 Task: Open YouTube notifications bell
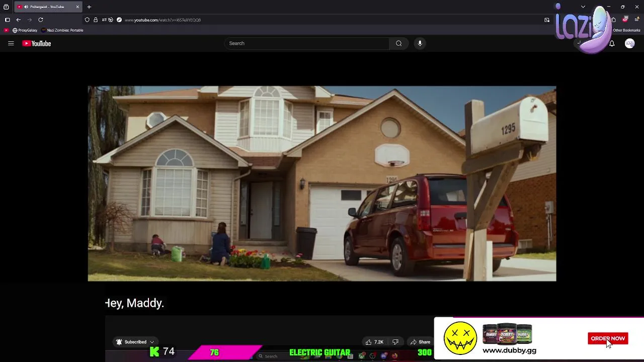tap(612, 44)
